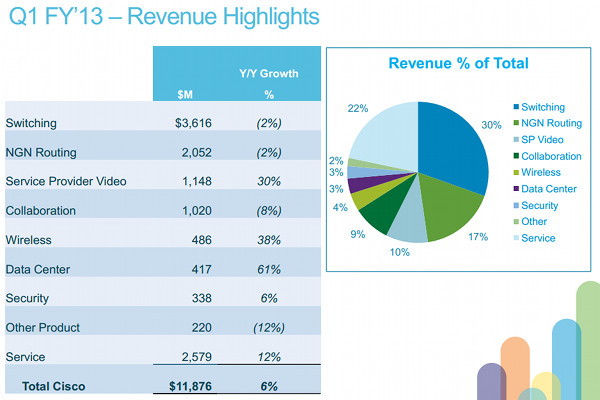Click the 'Other Product' row label
This screenshot has height=400, width=600.
point(42,328)
